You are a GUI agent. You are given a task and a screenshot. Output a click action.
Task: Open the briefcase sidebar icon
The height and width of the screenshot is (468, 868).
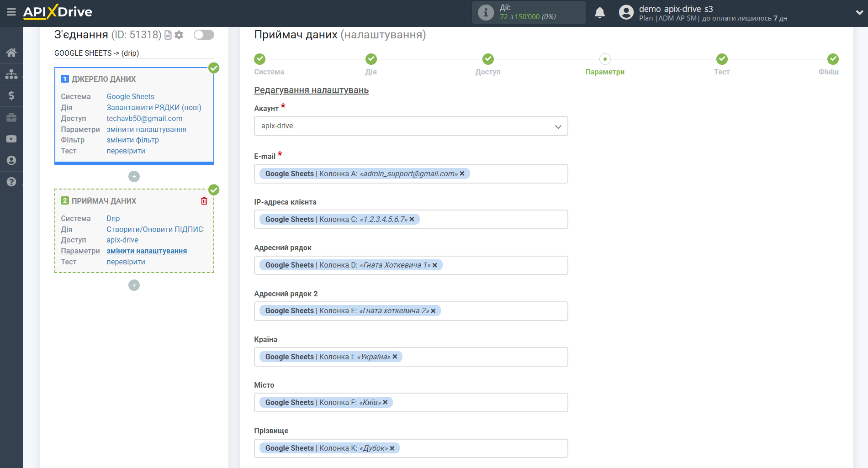tap(11, 117)
